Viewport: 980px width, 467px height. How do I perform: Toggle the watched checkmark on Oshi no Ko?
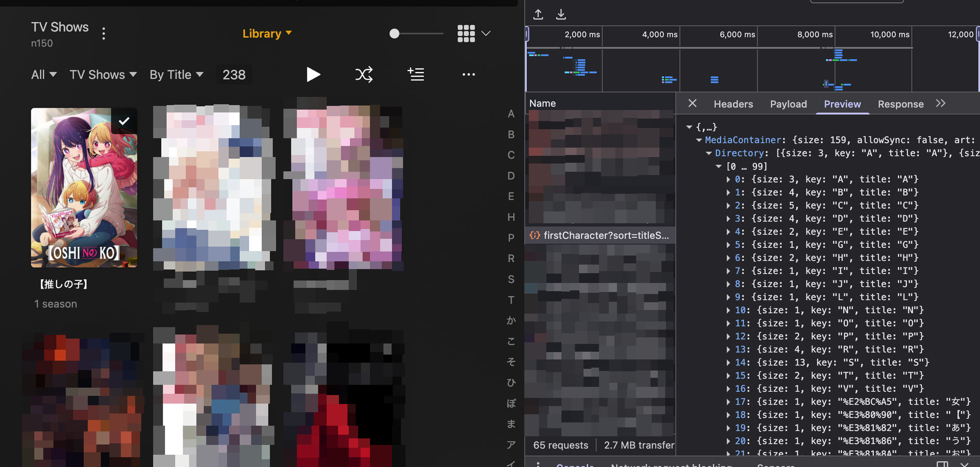(124, 121)
